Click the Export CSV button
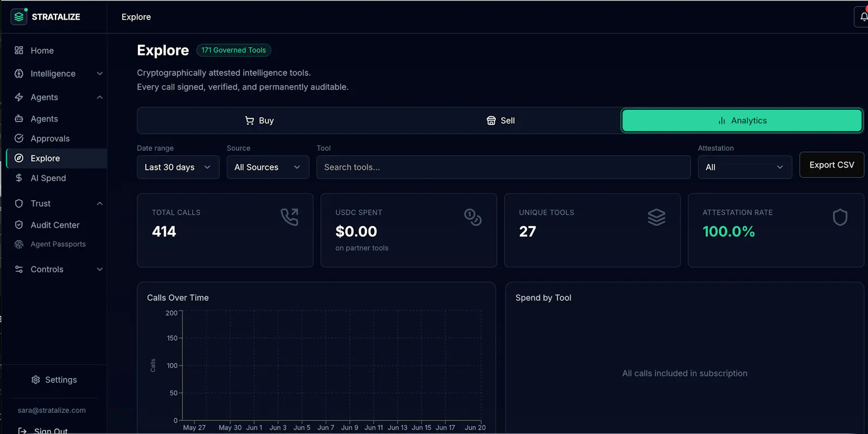 [832, 165]
